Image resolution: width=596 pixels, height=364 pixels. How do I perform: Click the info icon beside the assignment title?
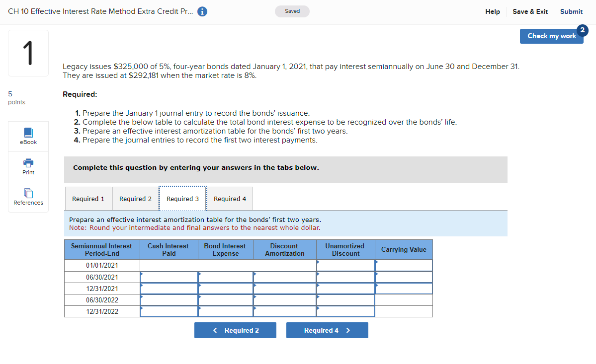click(202, 11)
